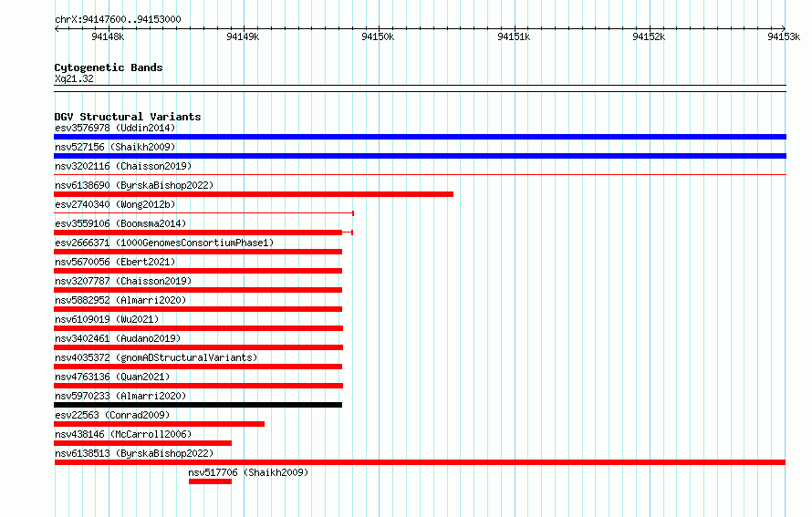Click the esv3559106 (Boomsma2014) label
The width and height of the screenshot is (812, 517).
120,223
